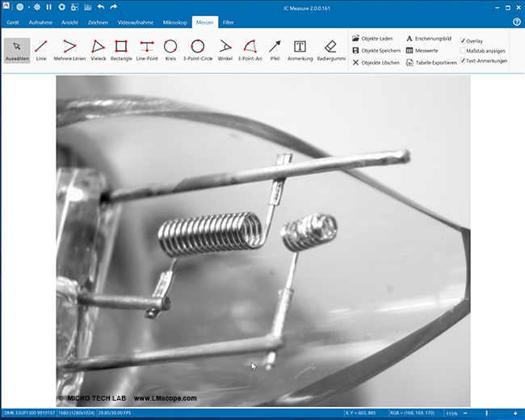Image resolution: width=525 pixels, height=420 pixels.
Task: Choose the Vieleck polygon tool
Action: click(x=97, y=50)
